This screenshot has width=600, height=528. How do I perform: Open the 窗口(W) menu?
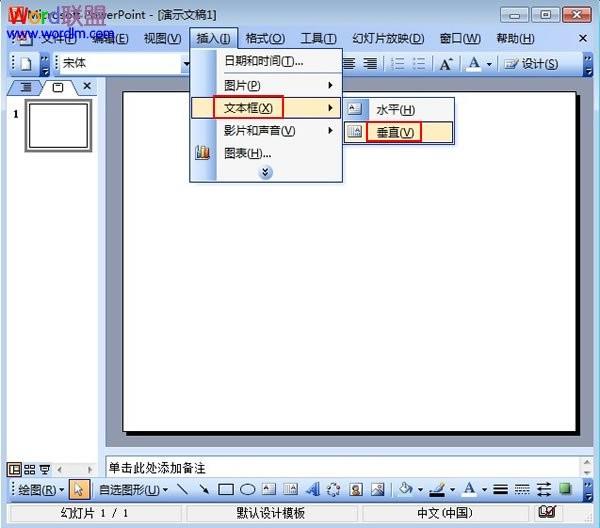pyautogui.click(x=460, y=38)
